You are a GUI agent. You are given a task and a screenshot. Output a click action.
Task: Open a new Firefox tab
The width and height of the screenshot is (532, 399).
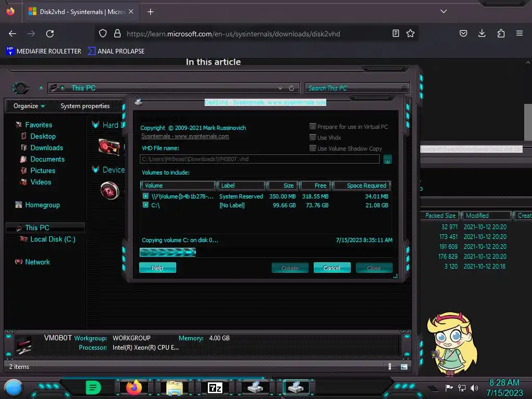point(150,12)
